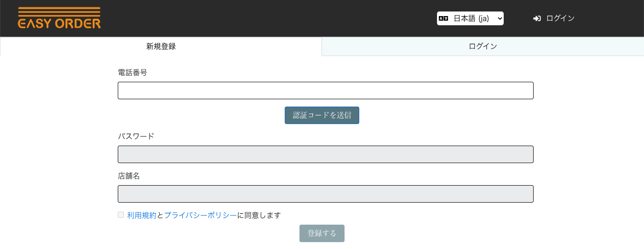Switch to the 新規登録 tab

tap(161, 46)
